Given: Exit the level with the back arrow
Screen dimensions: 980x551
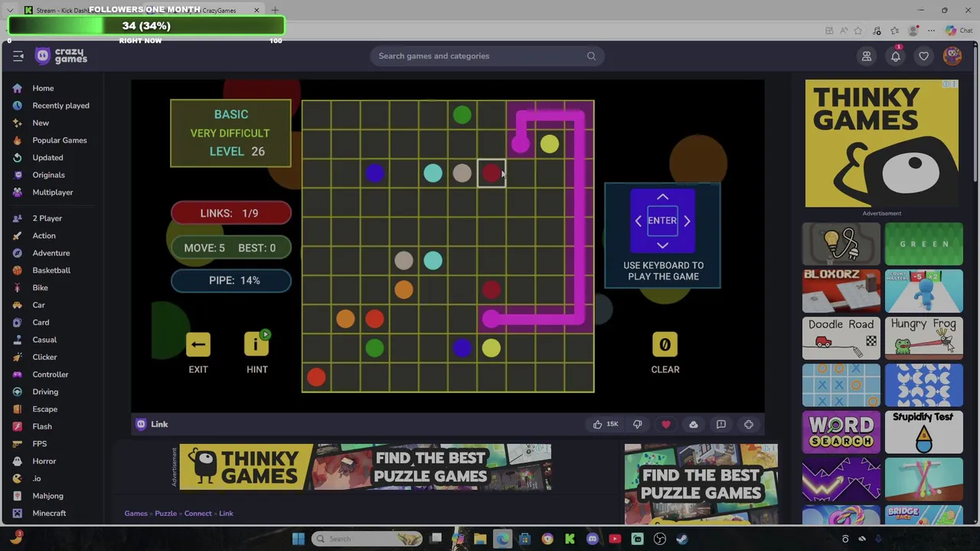Looking at the screenshot, I should pos(198,344).
